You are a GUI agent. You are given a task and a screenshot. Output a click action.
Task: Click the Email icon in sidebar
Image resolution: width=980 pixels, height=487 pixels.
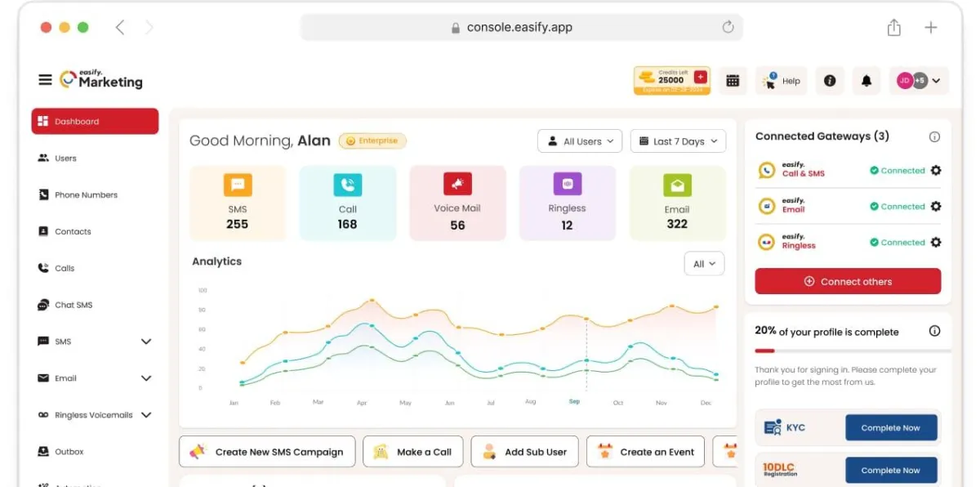(43, 378)
